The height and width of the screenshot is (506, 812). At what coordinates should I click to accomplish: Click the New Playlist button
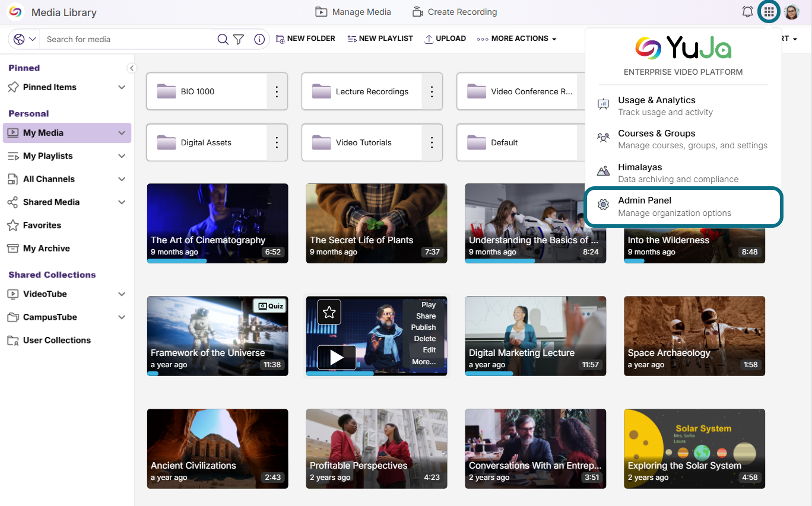pyautogui.click(x=380, y=39)
